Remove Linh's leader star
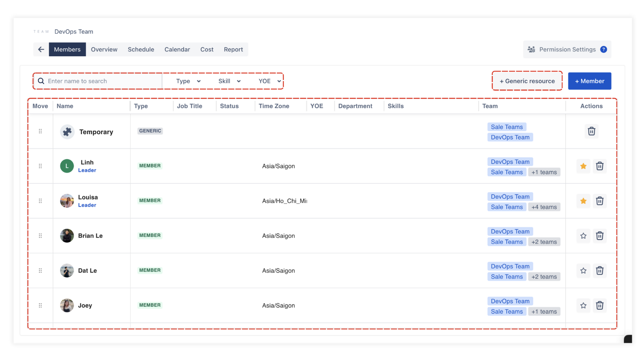 click(x=583, y=166)
